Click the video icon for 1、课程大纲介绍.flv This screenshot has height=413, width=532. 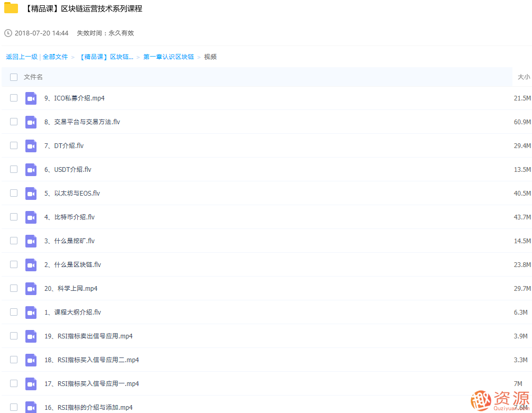pyautogui.click(x=31, y=313)
